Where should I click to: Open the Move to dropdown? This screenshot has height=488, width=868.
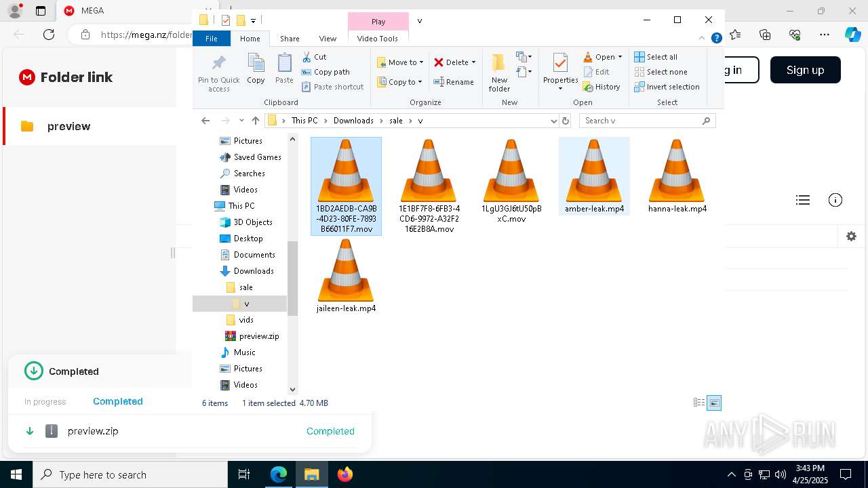[x=400, y=62]
